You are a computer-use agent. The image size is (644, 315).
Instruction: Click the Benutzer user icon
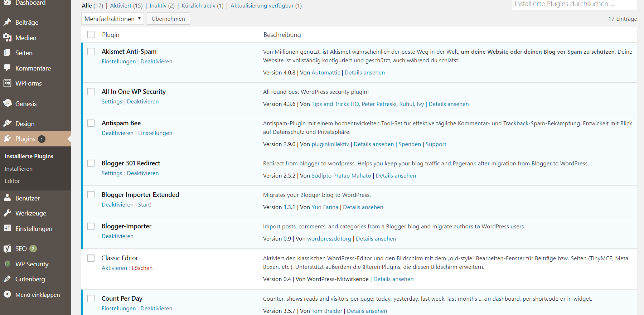point(7,198)
